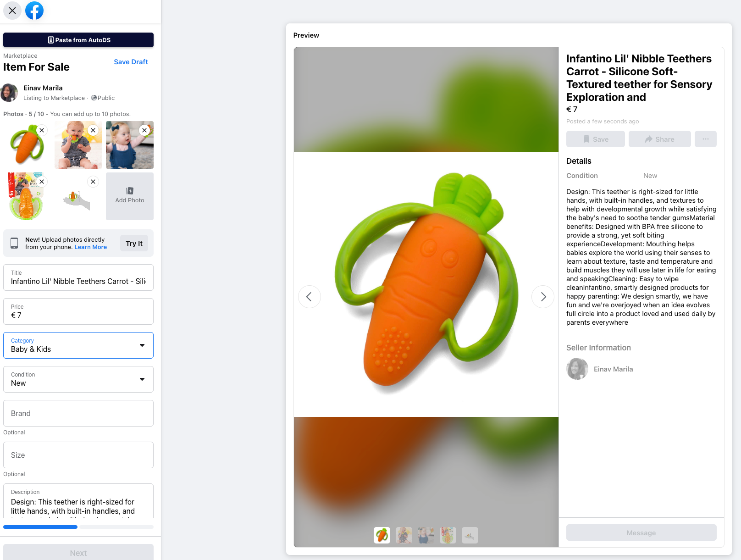Screen dimensions: 741x560
Task: Open the Facebook home logo
Action: [34, 11]
